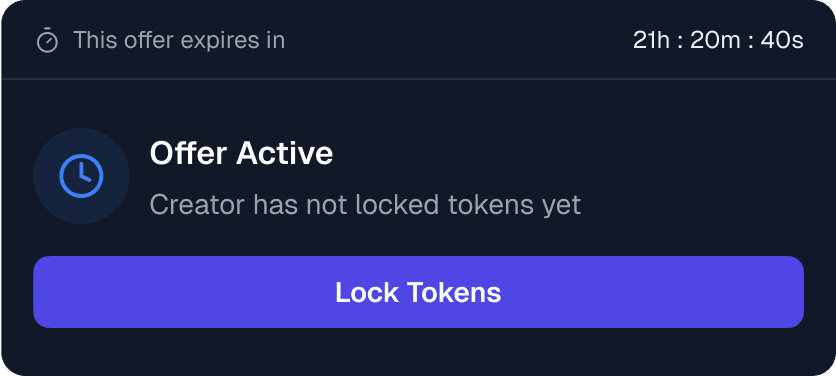Click the stopwatch icon beside expiry text
The width and height of the screenshot is (836, 376).
tap(47, 40)
